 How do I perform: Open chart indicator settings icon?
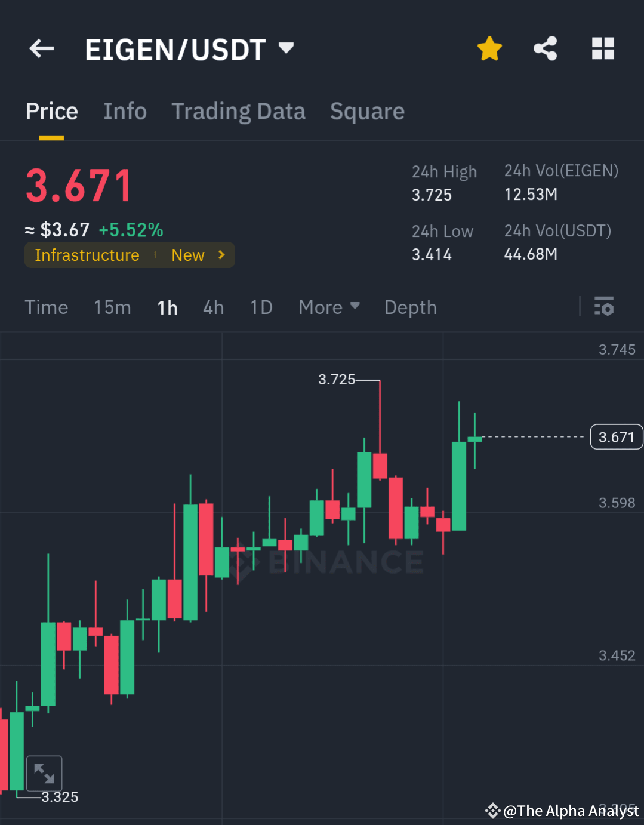(x=605, y=307)
